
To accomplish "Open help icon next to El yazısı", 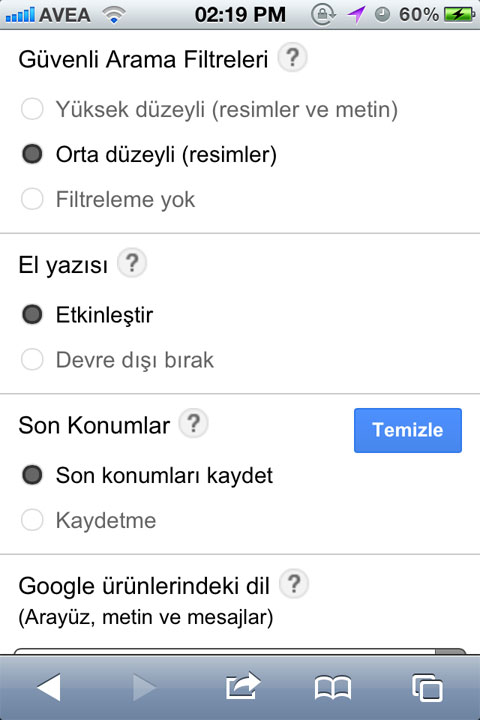I will 132,263.
